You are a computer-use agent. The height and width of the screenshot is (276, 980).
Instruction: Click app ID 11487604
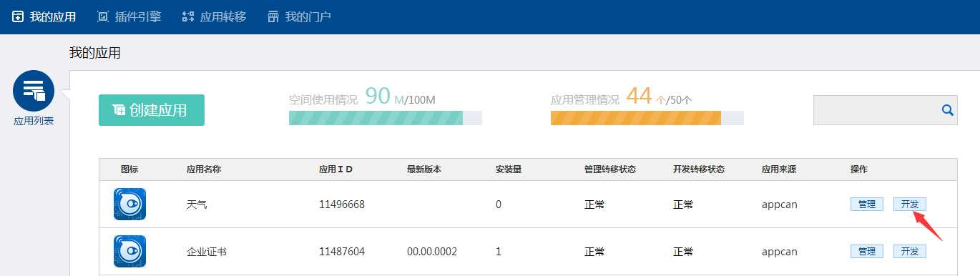[342, 252]
